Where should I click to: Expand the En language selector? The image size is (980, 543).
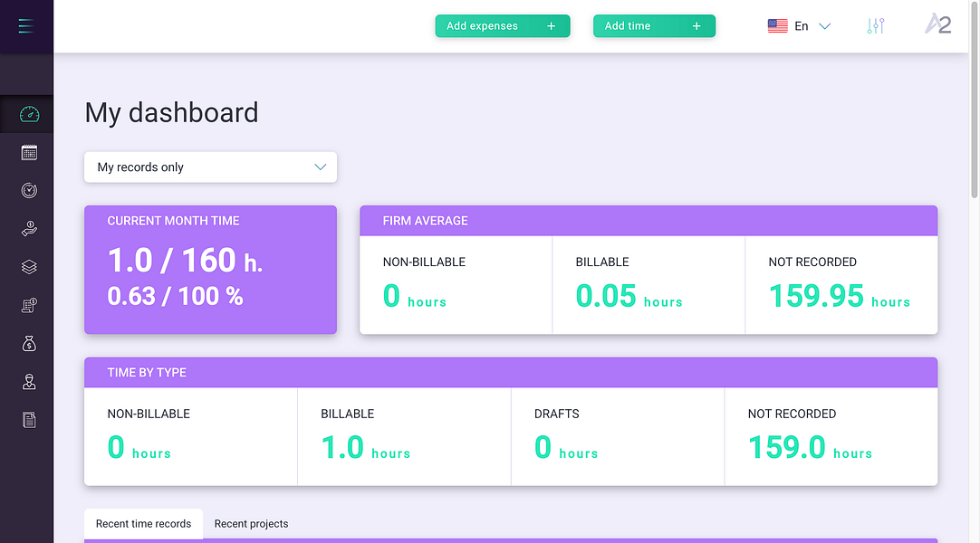(800, 26)
